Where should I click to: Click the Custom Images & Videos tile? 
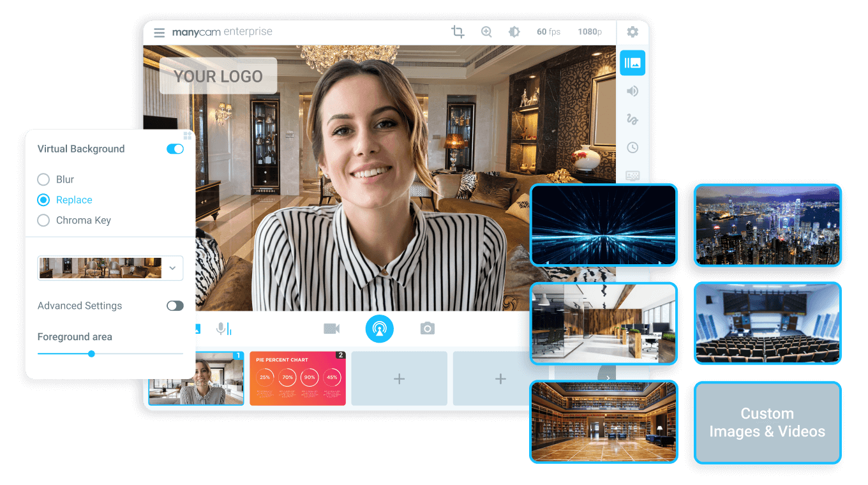pos(767,422)
